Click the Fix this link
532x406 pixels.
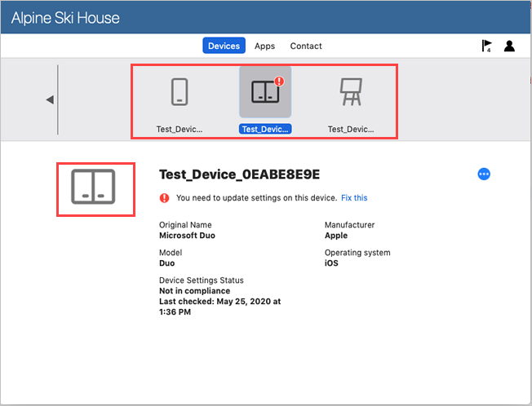pos(354,198)
